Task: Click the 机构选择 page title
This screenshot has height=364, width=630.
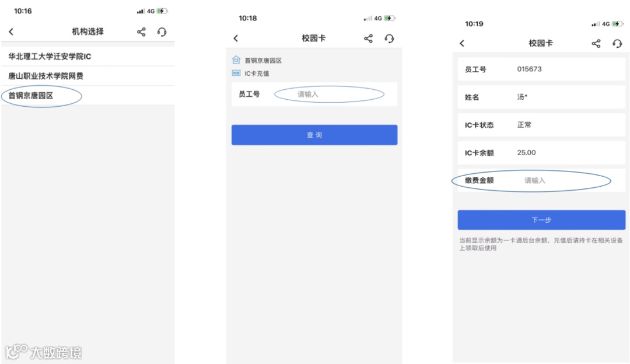Action: click(x=87, y=32)
